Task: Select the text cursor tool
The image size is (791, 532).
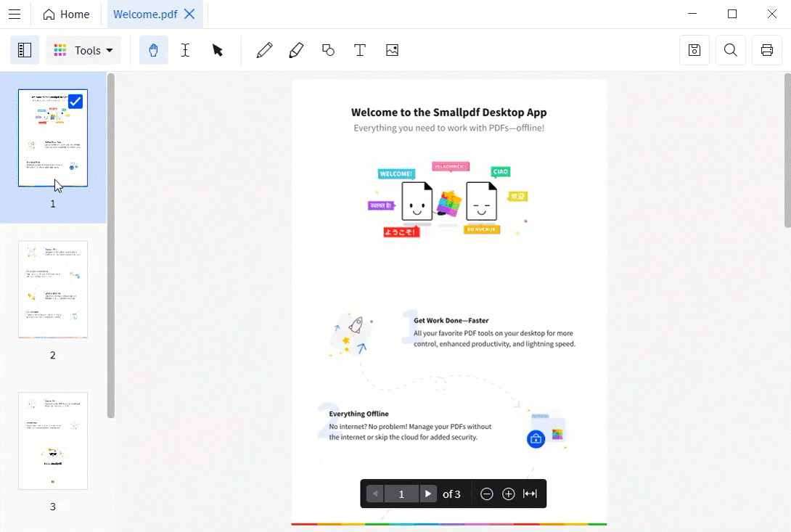Action: tap(185, 50)
